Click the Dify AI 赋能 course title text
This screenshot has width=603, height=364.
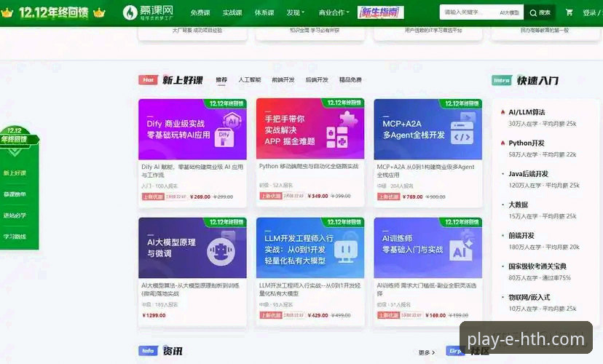(192, 170)
